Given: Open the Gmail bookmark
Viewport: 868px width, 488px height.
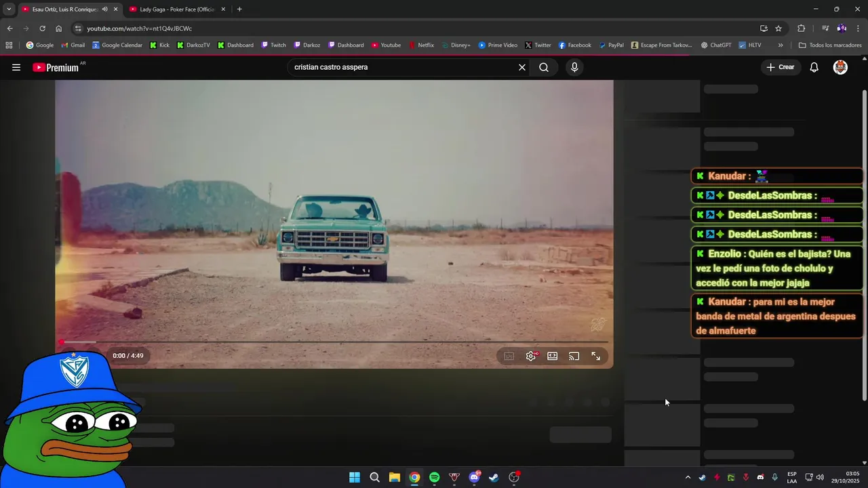Looking at the screenshot, I should [73, 45].
